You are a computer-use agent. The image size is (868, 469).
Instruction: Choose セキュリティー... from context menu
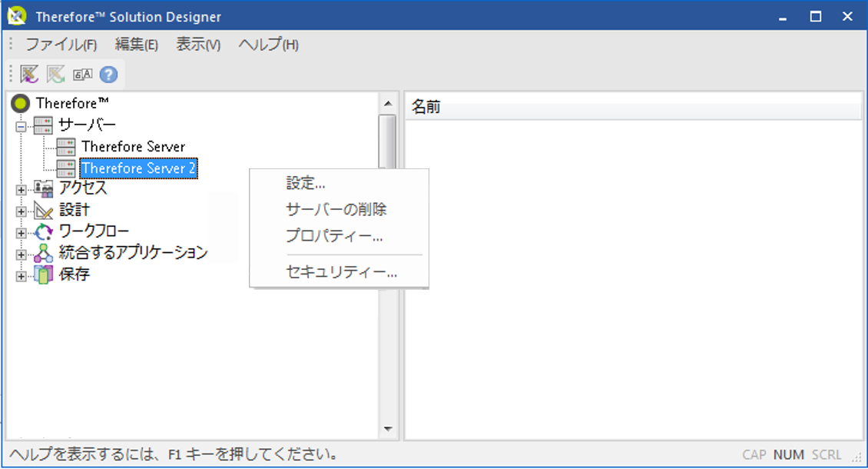342,272
